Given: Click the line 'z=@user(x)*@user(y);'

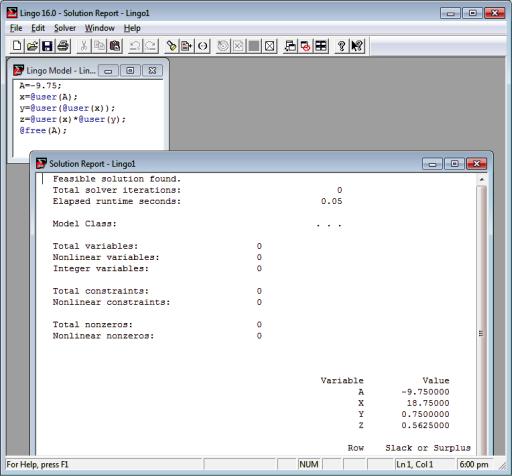Looking at the screenshot, I should click(72, 119).
